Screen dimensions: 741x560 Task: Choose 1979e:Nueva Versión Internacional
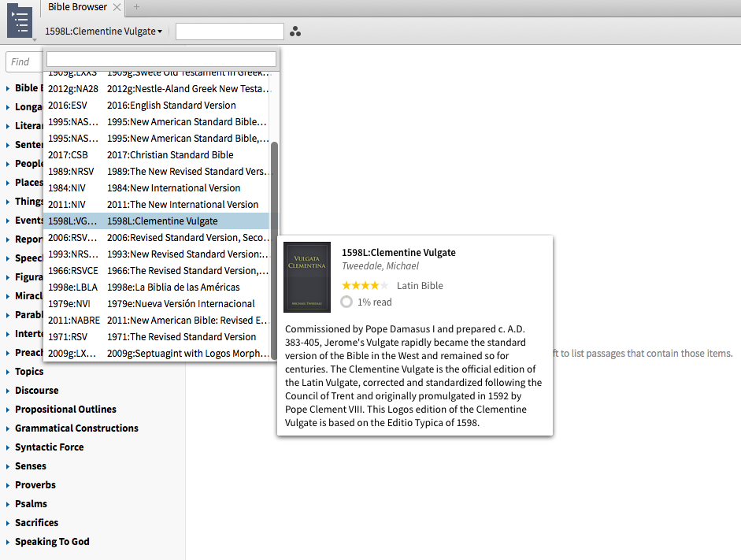pos(158,304)
